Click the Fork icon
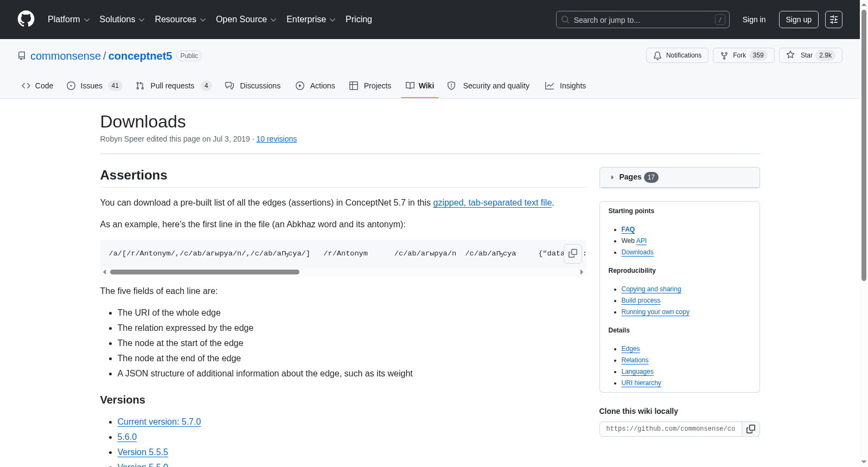The height and width of the screenshot is (467, 868). [724, 55]
